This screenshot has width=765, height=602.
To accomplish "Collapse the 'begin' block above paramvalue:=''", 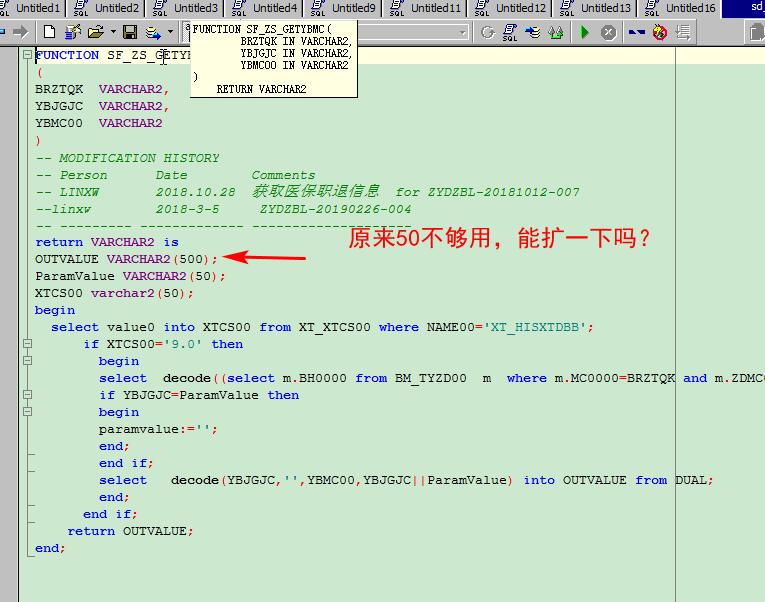I will [28, 412].
